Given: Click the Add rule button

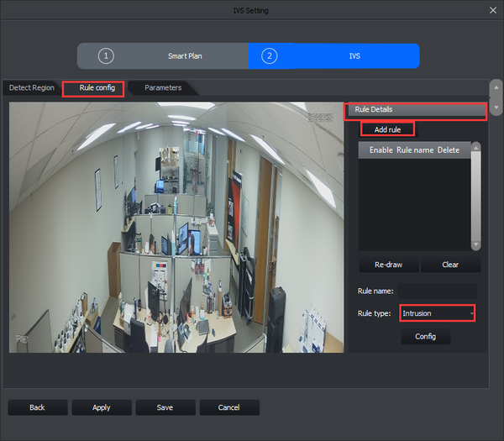Looking at the screenshot, I should [x=386, y=129].
